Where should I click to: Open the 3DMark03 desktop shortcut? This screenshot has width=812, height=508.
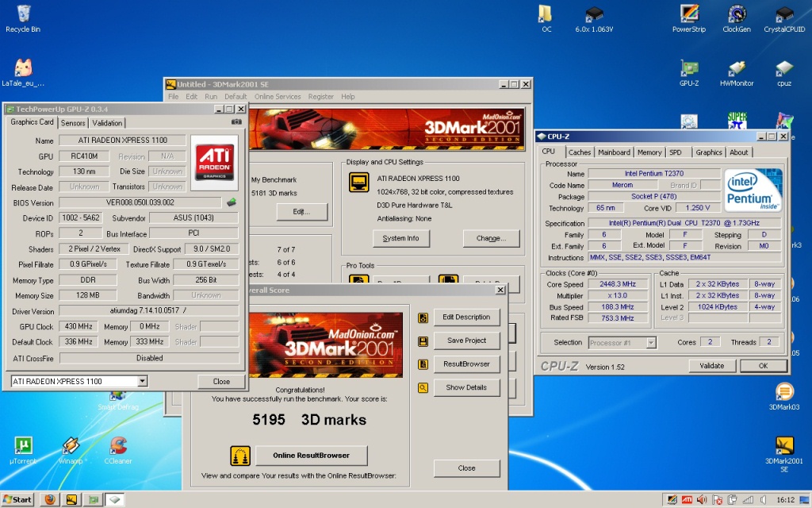coord(784,397)
